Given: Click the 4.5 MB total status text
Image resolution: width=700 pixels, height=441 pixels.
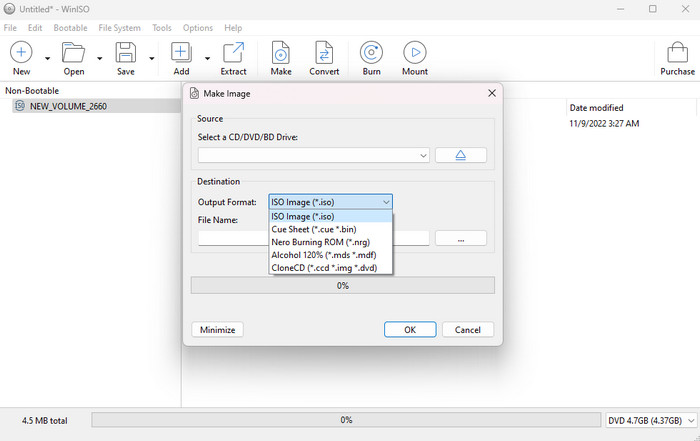Looking at the screenshot, I should click(45, 420).
